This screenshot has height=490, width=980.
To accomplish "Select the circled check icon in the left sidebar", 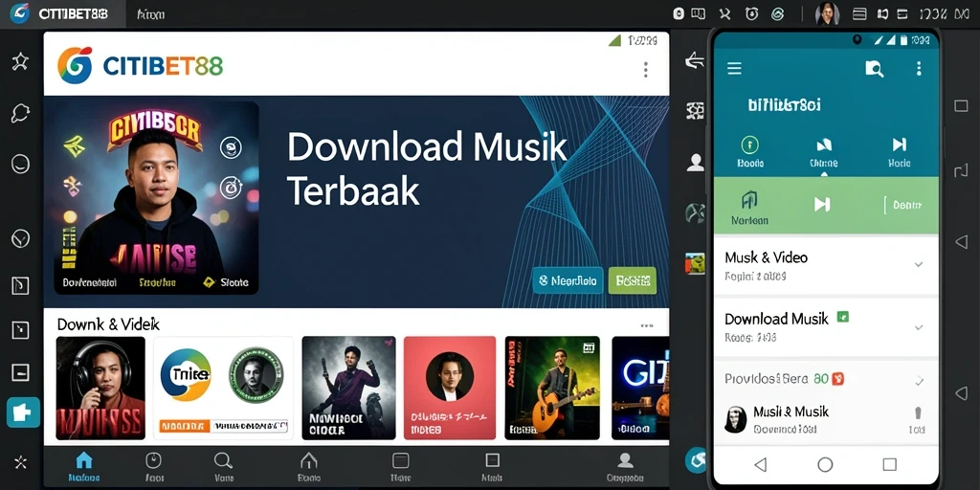I will coord(20,238).
